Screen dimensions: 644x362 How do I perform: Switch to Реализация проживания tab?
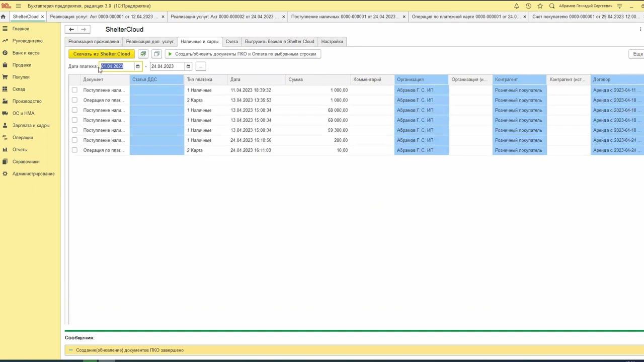point(94,42)
